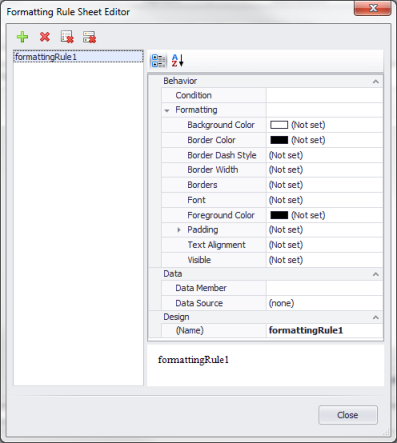397x443 pixels.
Task: Click the Font value field
Action: click(x=324, y=200)
